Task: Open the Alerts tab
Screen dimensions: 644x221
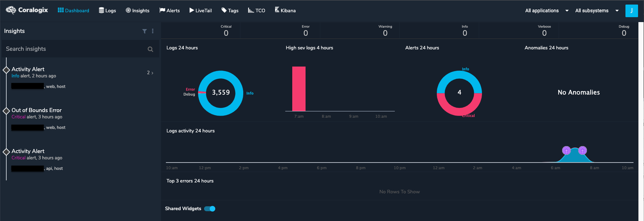Action: click(x=170, y=11)
